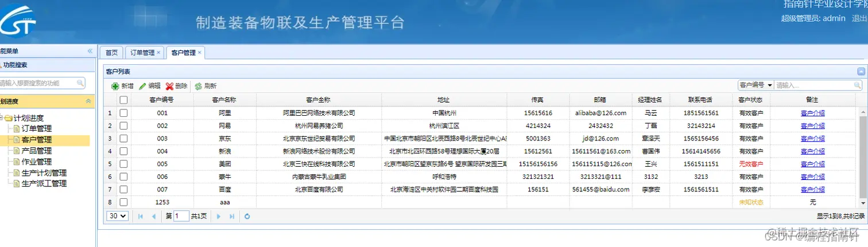Click the 生产计划管理 tree page icon
This screenshot has width=868, height=247.
[x=17, y=172]
